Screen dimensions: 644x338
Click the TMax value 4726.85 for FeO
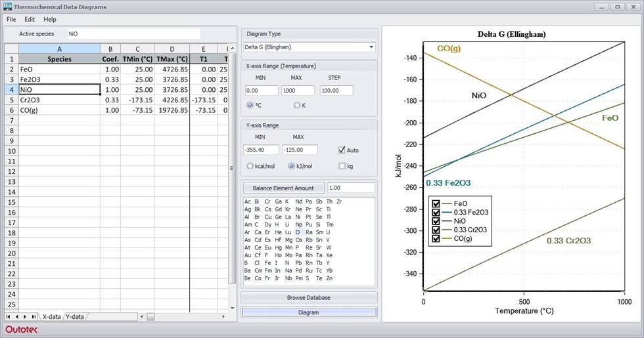pyautogui.click(x=172, y=70)
